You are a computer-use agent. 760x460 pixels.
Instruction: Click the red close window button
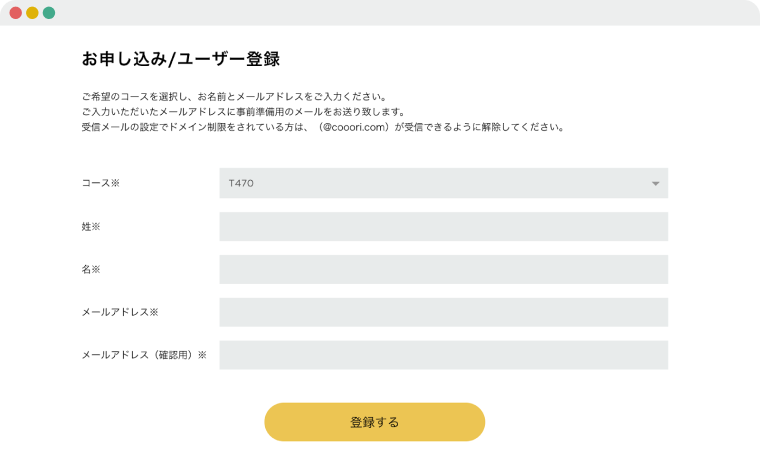tap(16, 13)
